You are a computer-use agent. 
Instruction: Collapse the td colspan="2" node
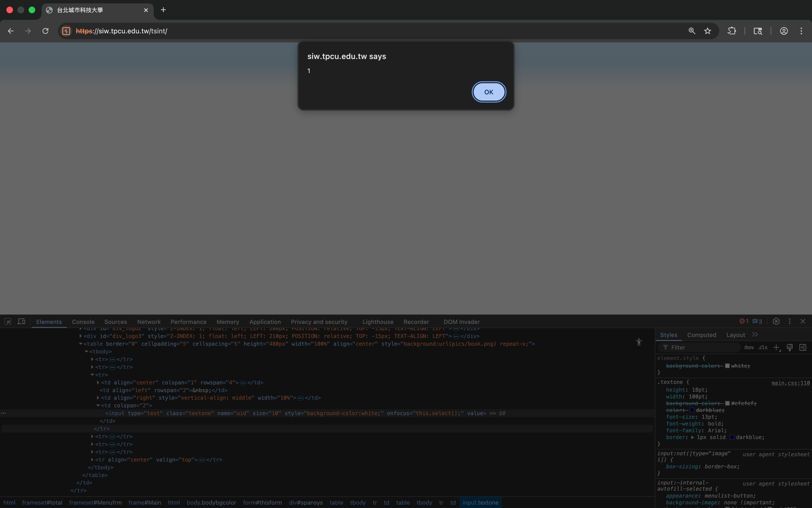coord(98,405)
